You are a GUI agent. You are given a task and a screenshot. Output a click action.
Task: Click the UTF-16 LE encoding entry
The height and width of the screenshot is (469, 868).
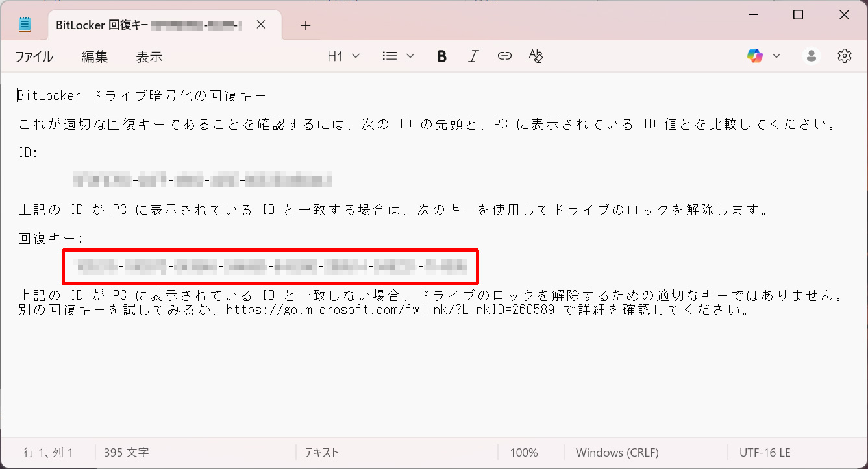click(x=765, y=453)
